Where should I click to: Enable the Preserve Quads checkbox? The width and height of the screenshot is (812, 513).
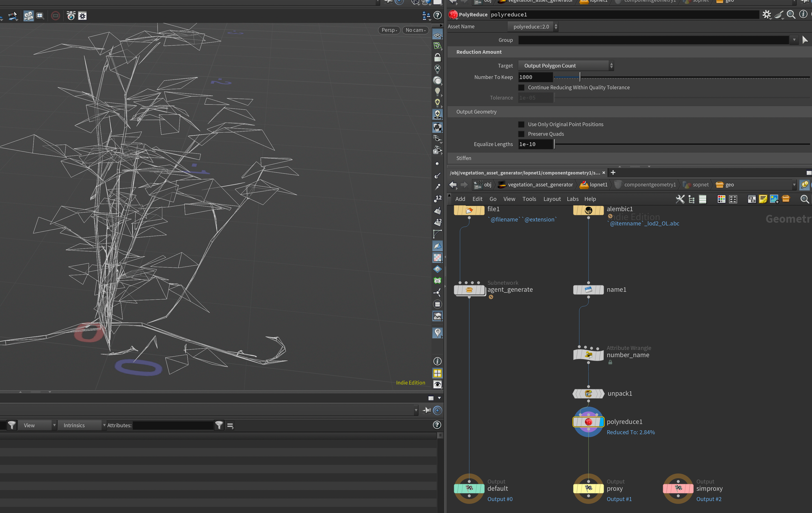(x=521, y=134)
